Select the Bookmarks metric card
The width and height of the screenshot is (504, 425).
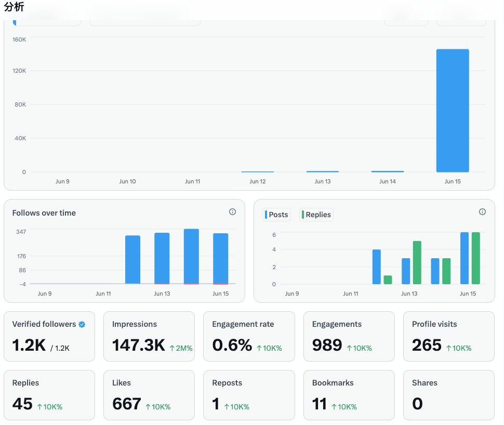pos(349,395)
